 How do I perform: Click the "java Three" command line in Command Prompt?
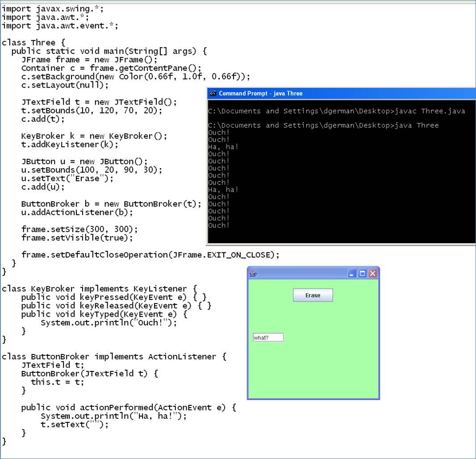pyautogui.click(x=323, y=125)
